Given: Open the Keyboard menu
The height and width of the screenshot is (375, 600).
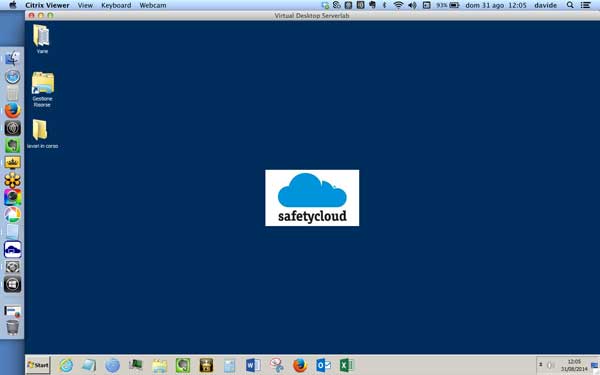Looking at the screenshot, I should click(116, 5).
